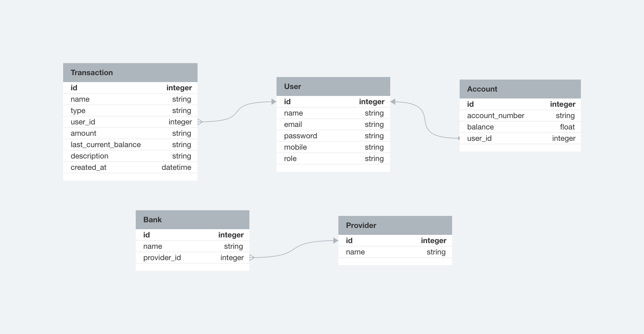Select the Provider table header
This screenshot has height=334, width=644.
point(395,225)
